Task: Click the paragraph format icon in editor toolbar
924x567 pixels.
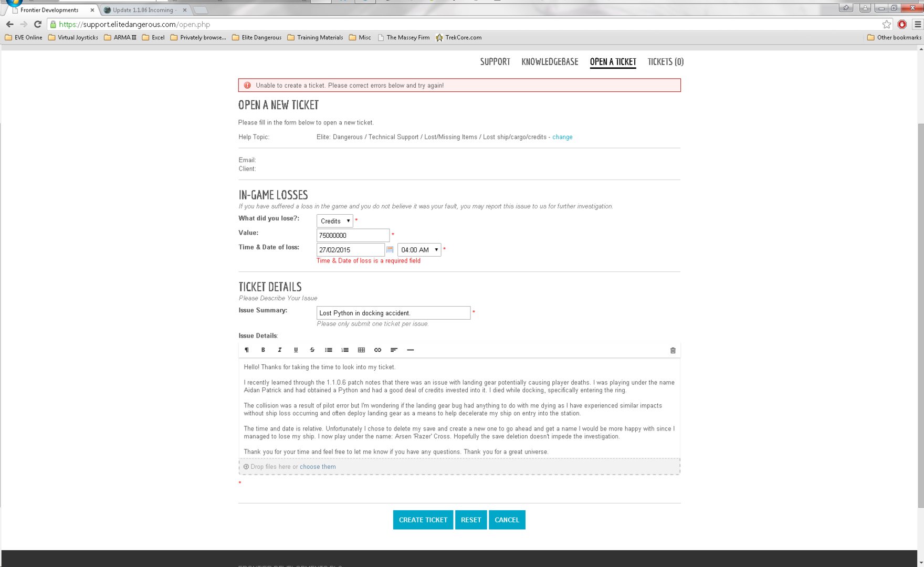Action: click(x=247, y=350)
